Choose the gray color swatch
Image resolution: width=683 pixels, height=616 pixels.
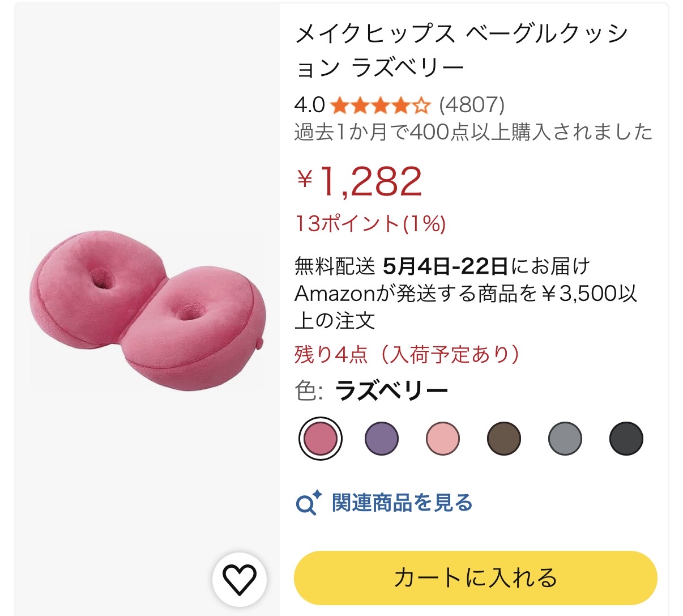coord(565,439)
